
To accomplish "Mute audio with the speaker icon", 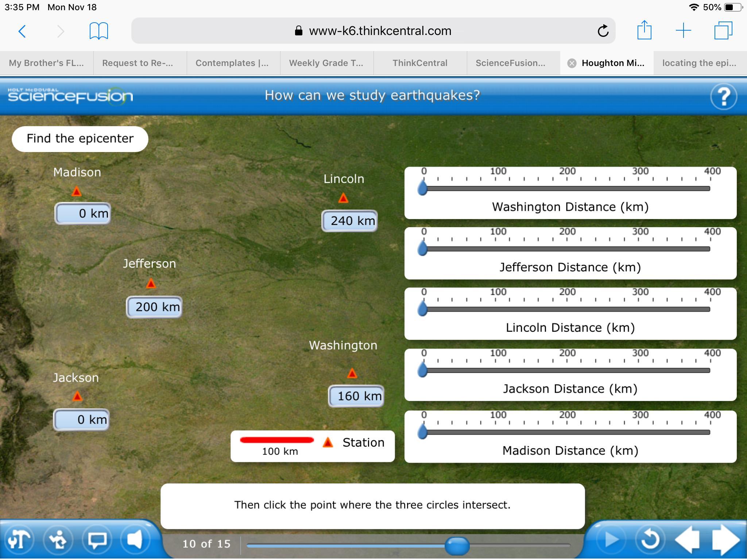I will (x=135, y=540).
